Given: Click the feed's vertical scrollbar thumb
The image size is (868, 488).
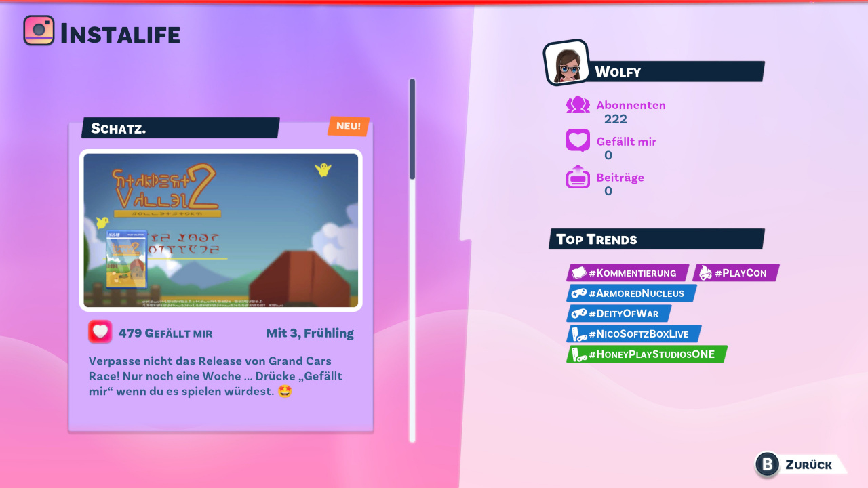Looking at the screenshot, I should (412, 129).
